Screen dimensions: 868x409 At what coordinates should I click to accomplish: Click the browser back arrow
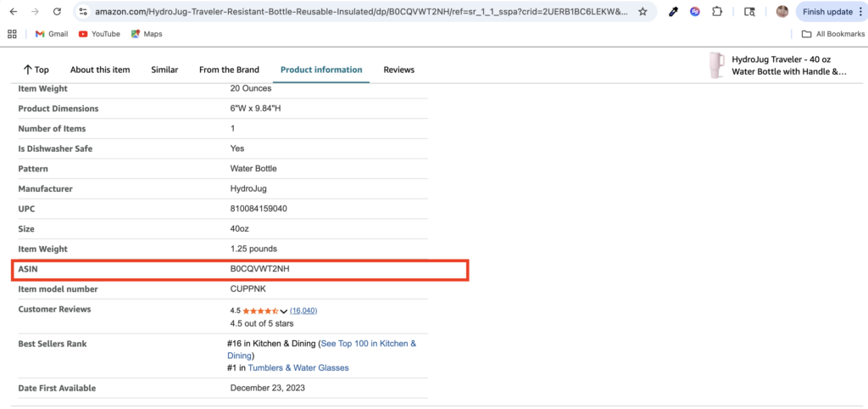coord(13,12)
